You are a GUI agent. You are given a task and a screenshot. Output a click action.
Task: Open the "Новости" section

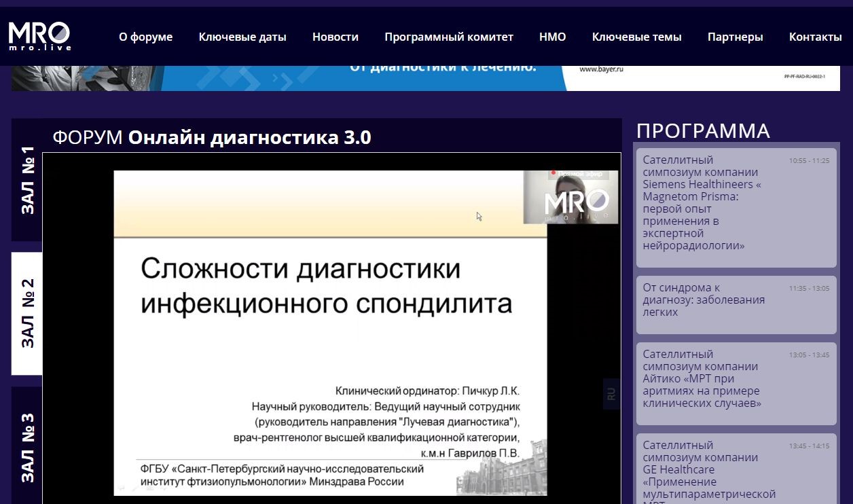point(335,37)
